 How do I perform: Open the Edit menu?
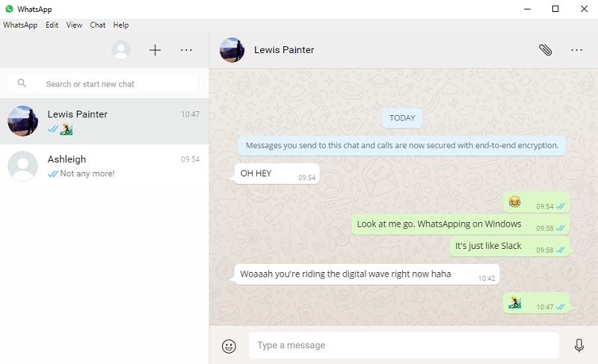click(x=52, y=25)
